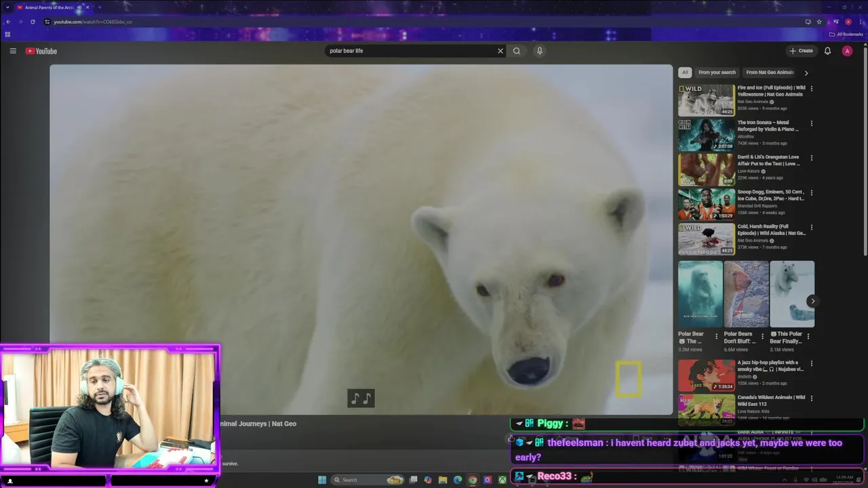Open 'This Polar Bear Finally' short
The image size is (868, 488).
(x=792, y=294)
